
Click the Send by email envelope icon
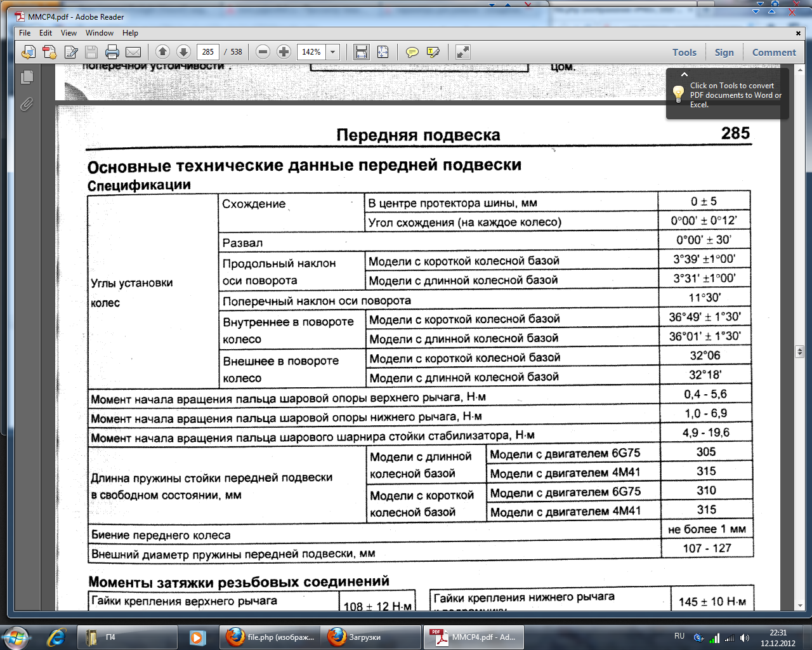click(x=133, y=52)
